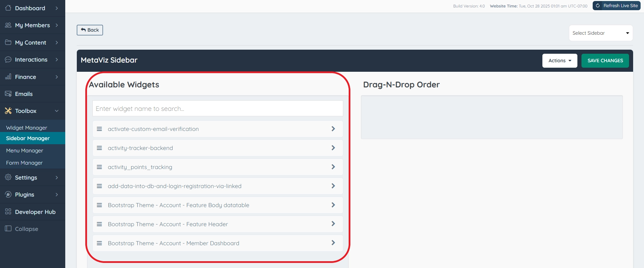
Task: Go to Menu Manager page
Action: tap(24, 151)
